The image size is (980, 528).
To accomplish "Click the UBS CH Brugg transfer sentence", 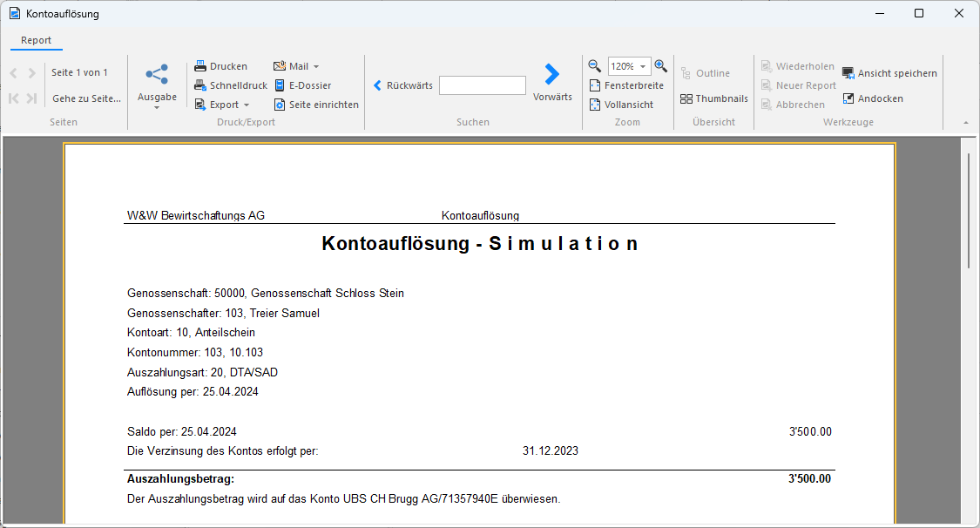I will (x=344, y=498).
